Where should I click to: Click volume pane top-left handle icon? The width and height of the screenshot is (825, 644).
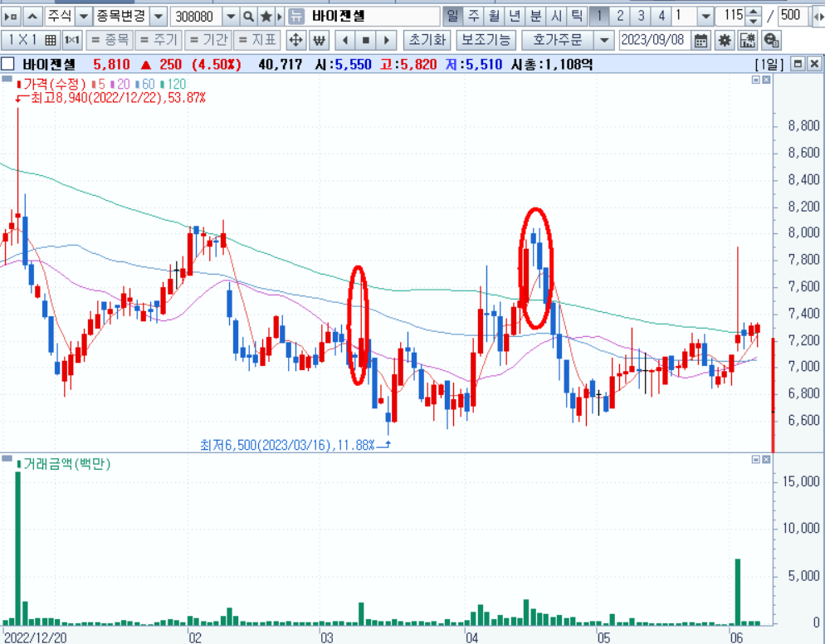coord(7,459)
